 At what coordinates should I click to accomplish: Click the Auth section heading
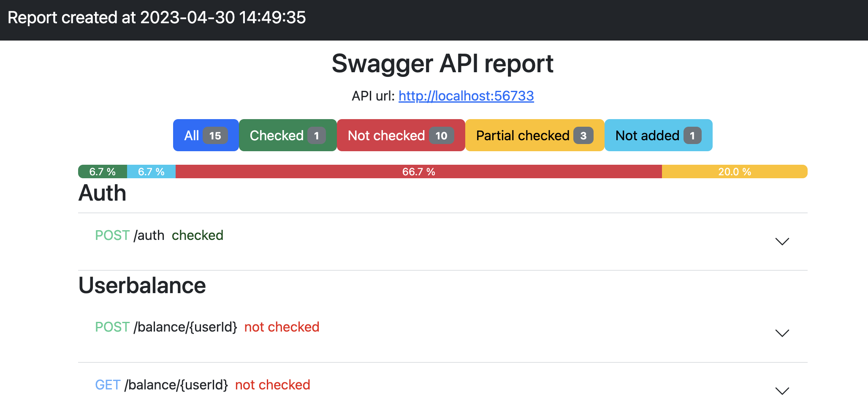103,193
